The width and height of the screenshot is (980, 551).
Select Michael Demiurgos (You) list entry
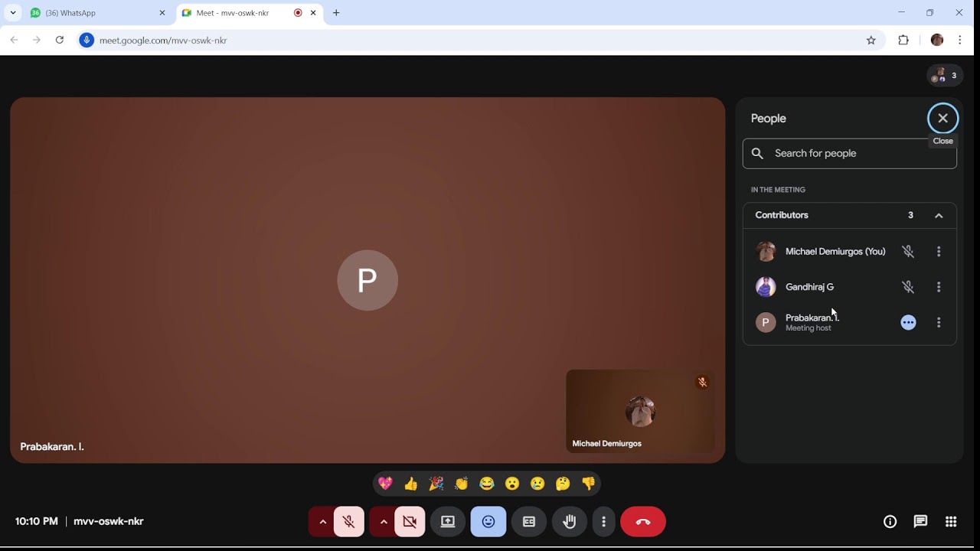[850, 251]
